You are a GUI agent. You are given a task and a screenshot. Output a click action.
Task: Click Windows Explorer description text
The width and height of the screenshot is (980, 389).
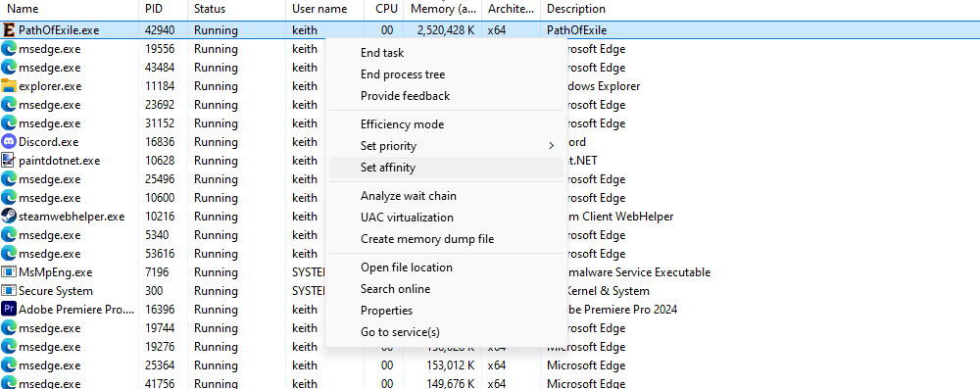[603, 85]
